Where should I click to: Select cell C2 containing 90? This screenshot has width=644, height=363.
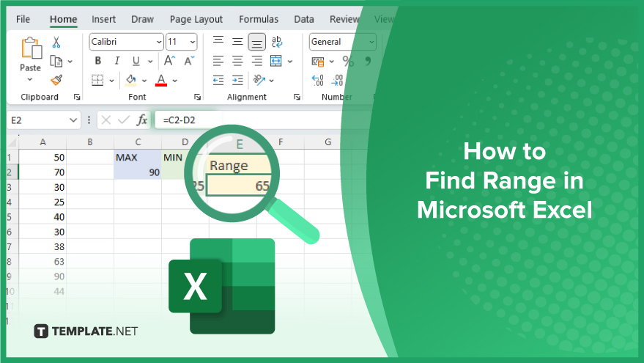[x=138, y=172]
